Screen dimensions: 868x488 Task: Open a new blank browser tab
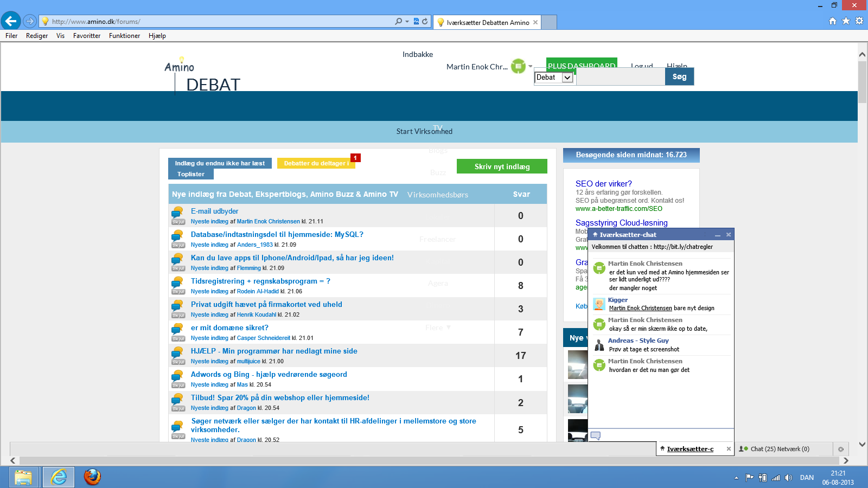(x=550, y=22)
